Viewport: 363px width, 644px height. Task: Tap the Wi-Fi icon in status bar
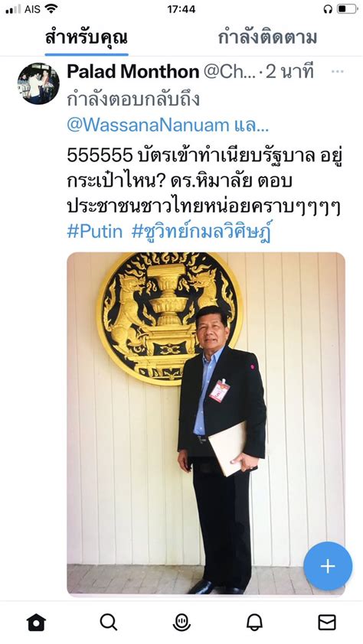click(x=51, y=8)
